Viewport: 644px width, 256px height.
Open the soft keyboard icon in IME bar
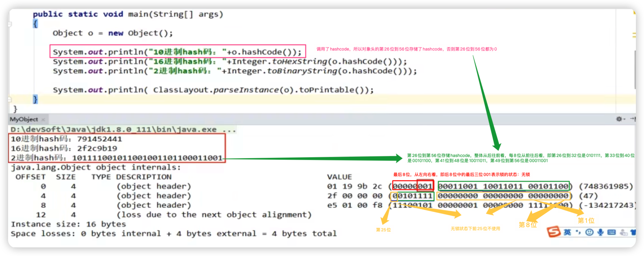(611, 232)
